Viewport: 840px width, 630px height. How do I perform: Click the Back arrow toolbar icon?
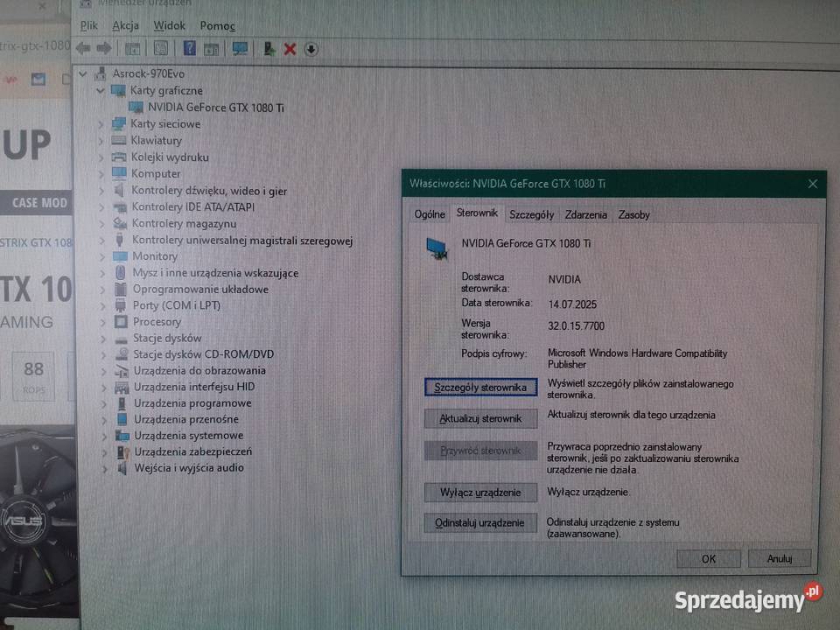(83, 49)
